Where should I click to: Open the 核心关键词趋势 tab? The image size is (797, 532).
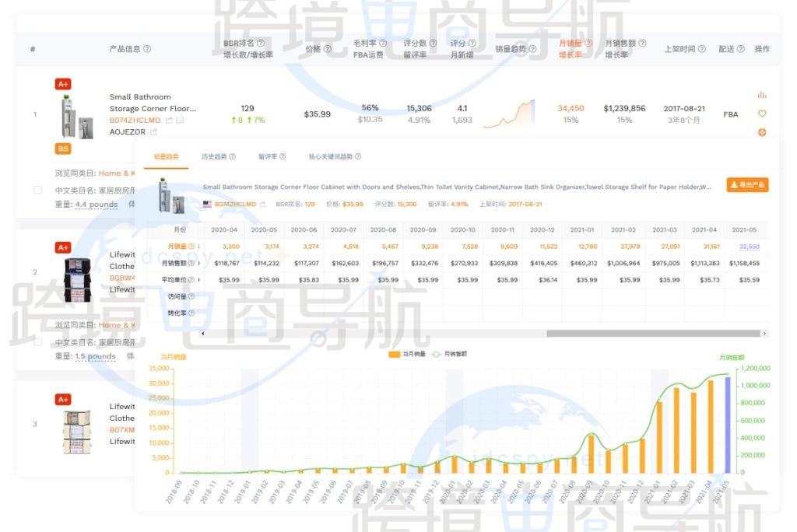coord(335,156)
